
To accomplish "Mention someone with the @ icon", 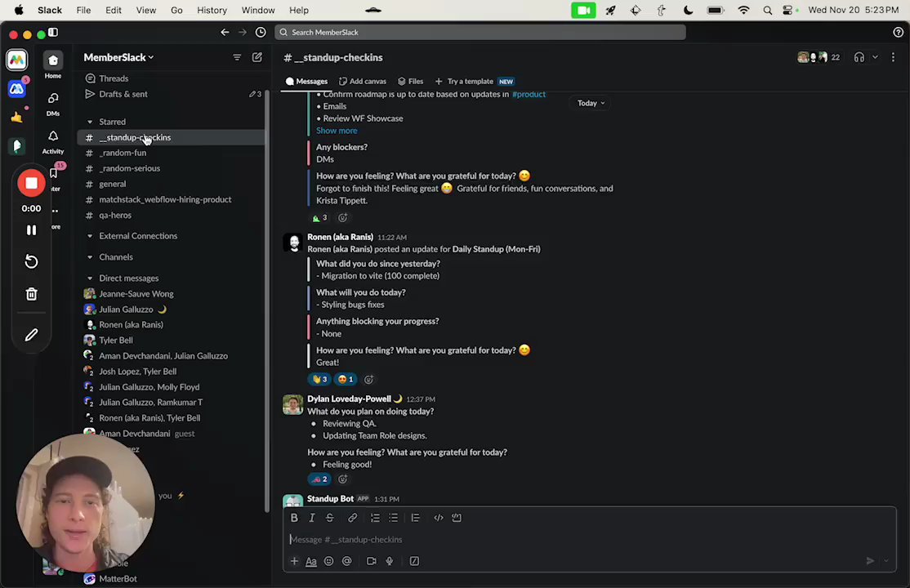I will pos(347,561).
